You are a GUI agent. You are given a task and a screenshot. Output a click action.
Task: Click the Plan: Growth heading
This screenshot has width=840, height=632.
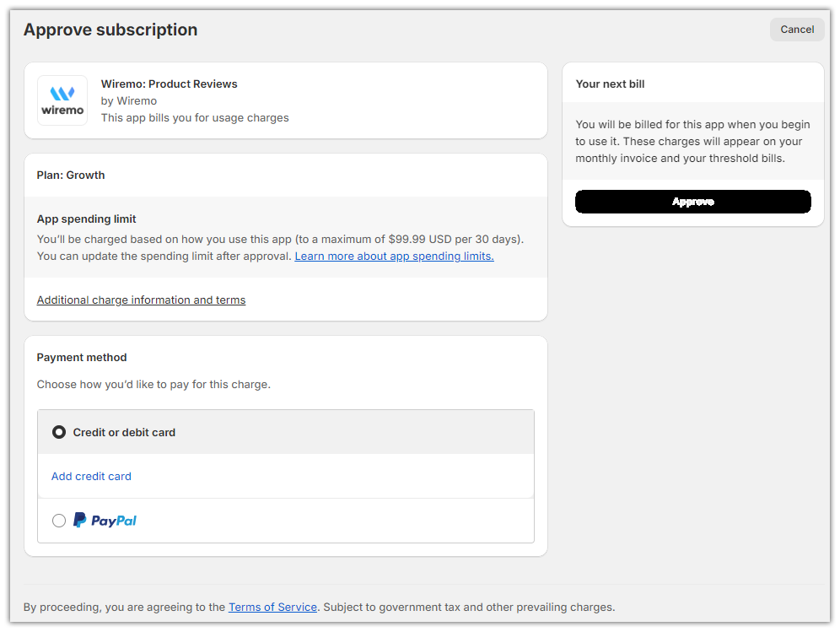[x=71, y=176]
